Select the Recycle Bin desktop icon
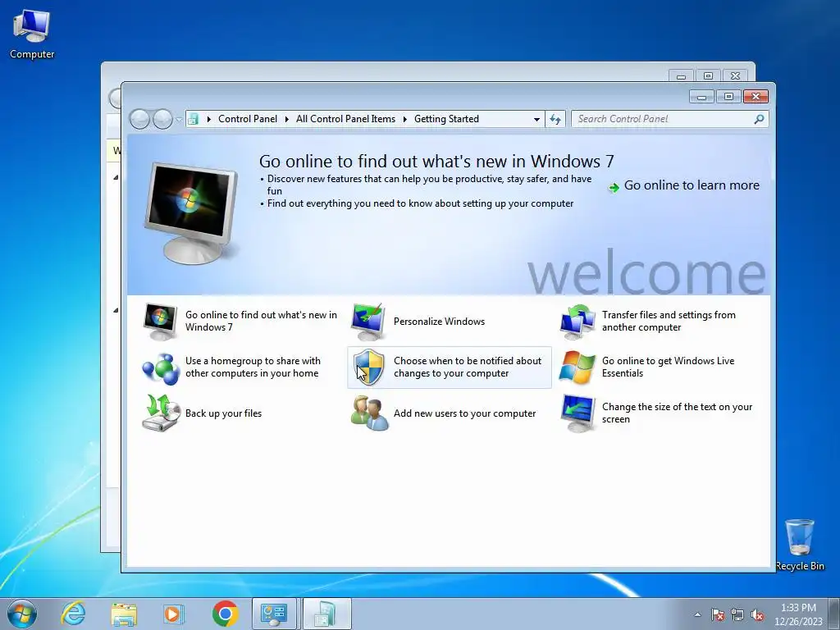Screen dimensions: 840x630 pos(800,545)
